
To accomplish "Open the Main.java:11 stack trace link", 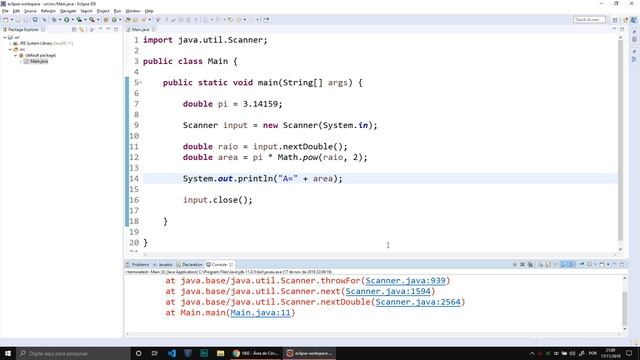I will (x=260, y=313).
